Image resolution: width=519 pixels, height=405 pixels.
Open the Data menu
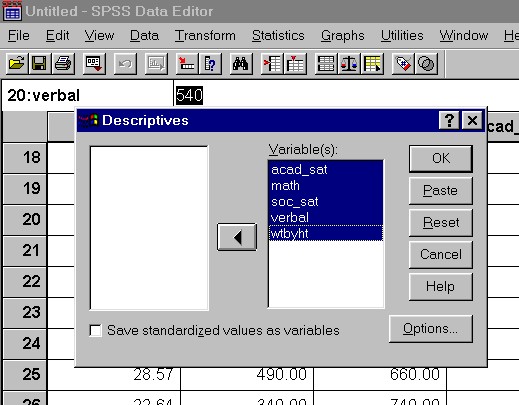[x=144, y=35]
